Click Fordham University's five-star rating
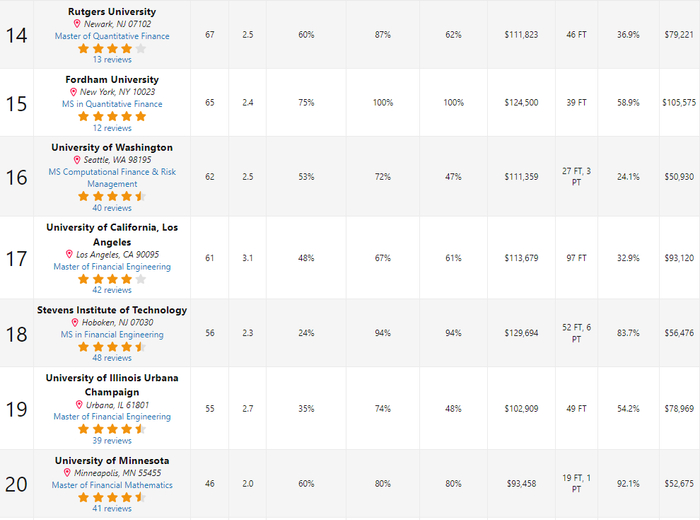This screenshot has height=520, width=700. tap(112, 116)
